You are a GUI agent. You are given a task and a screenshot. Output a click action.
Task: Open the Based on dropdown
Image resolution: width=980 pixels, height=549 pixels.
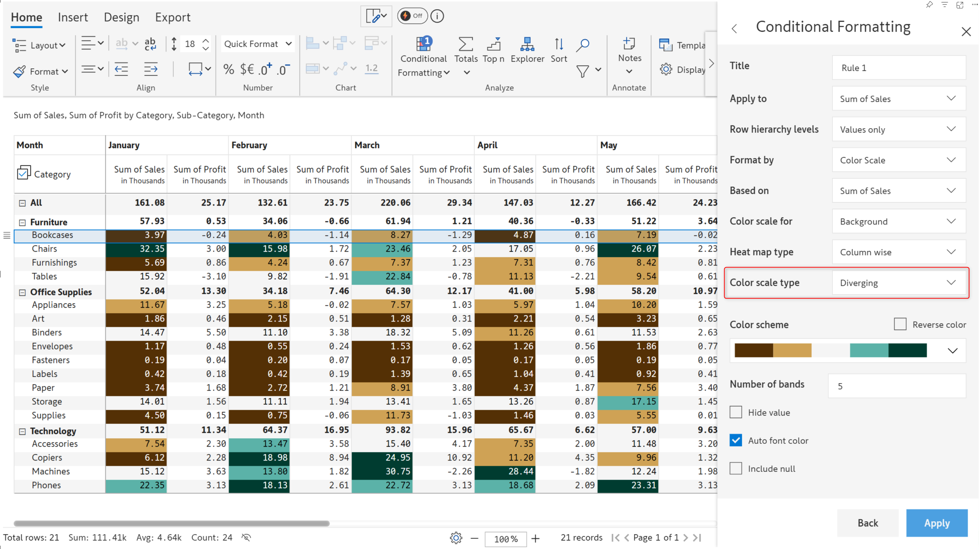point(899,191)
